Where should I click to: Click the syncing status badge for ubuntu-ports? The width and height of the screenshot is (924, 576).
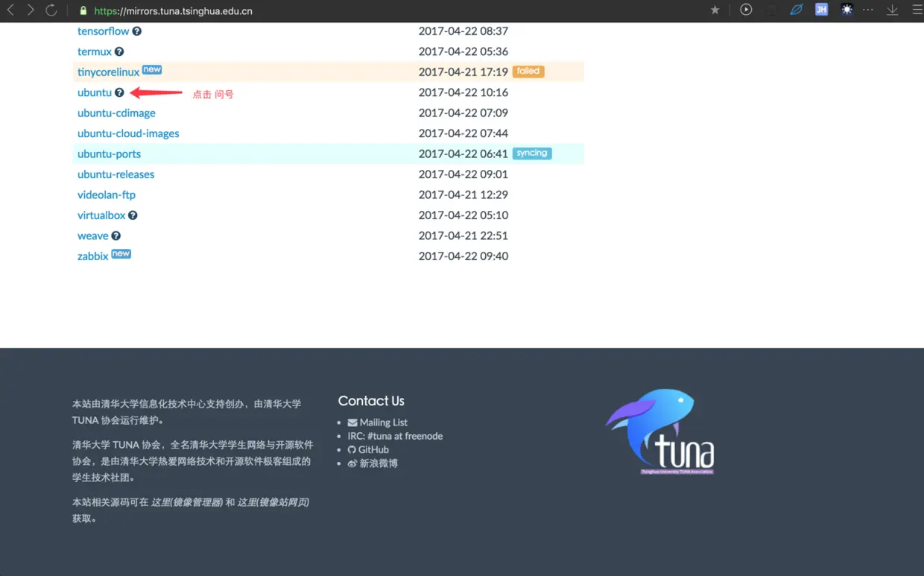[x=532, y=154]
